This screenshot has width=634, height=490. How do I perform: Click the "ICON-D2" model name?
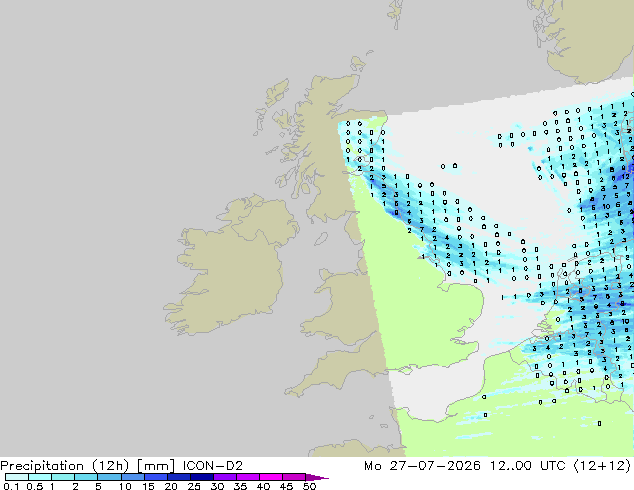[x=212, y=466]
